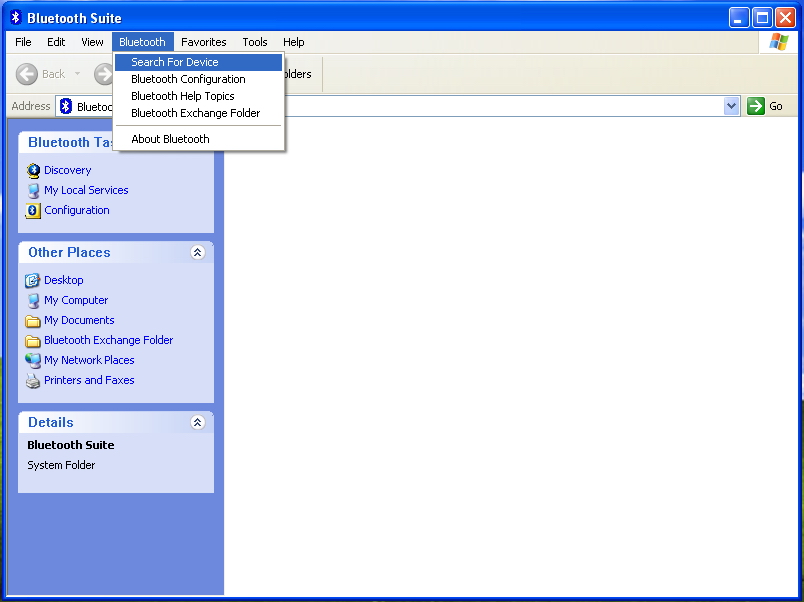Open the Back button history dropdown arrow
This screenshot has height=602, width=804.
click(77, 74)
